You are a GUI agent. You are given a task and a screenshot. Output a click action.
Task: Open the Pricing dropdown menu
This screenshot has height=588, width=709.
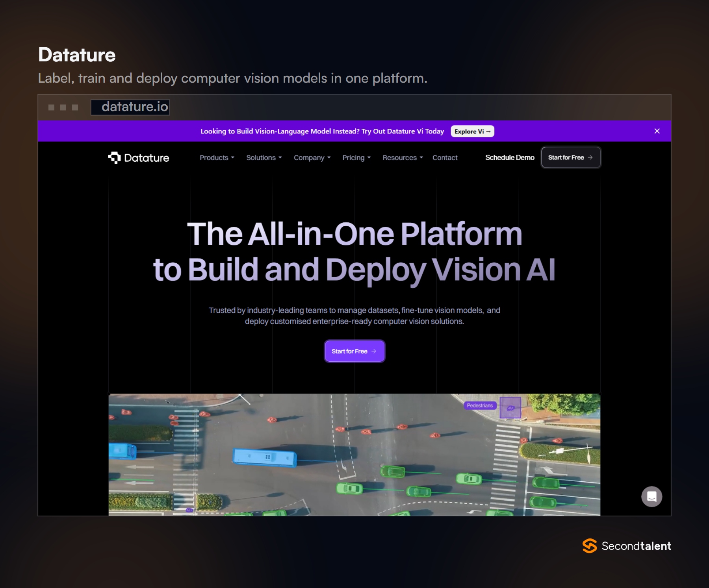356,158
